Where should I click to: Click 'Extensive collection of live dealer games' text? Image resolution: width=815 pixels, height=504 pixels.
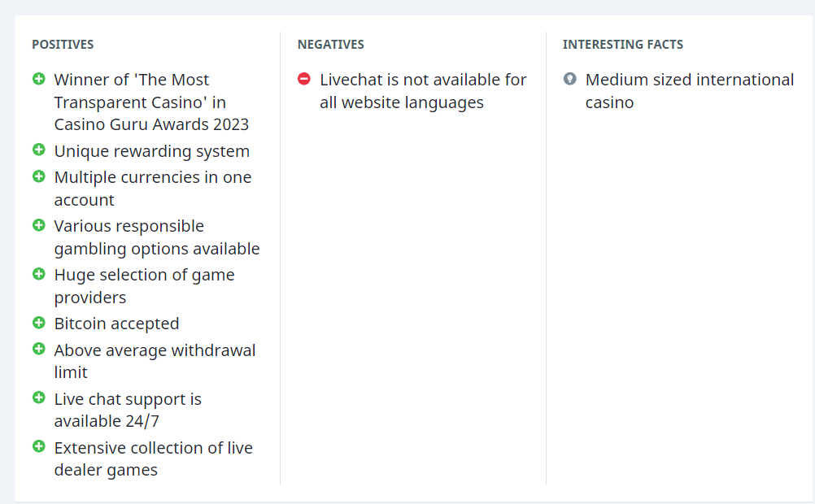pyautogui.click(x=153, y=458)
